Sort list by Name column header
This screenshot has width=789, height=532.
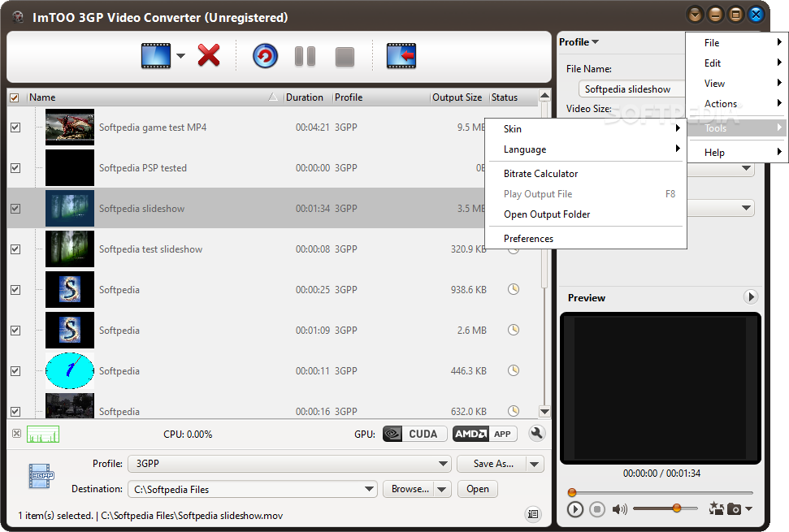pyautogui.click(x=154, y=97)
